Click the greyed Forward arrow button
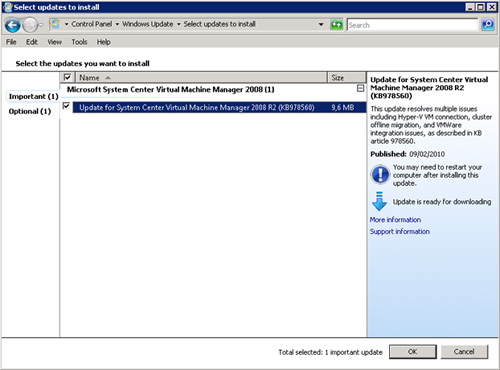 tap(30, 25)
